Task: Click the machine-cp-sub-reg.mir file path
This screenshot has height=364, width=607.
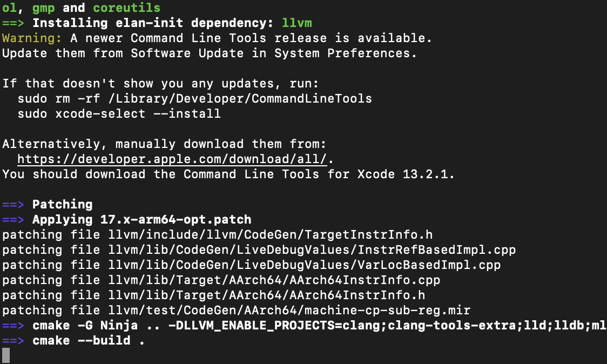Action: (289, 310)
